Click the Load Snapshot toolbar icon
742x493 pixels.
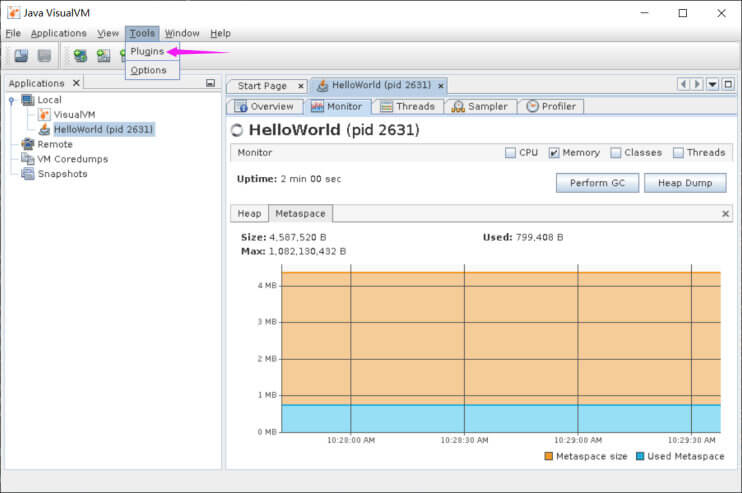(x=21, y=56)
